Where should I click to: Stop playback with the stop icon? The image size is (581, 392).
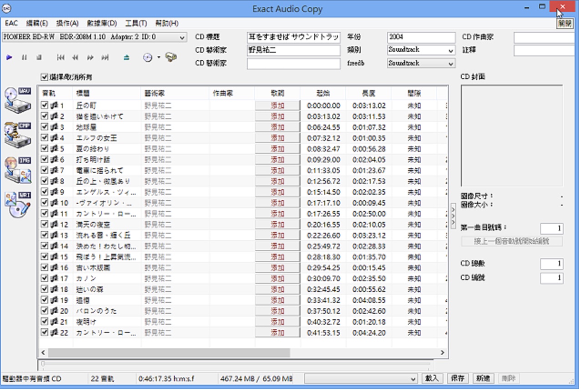(x=39, y=58)
